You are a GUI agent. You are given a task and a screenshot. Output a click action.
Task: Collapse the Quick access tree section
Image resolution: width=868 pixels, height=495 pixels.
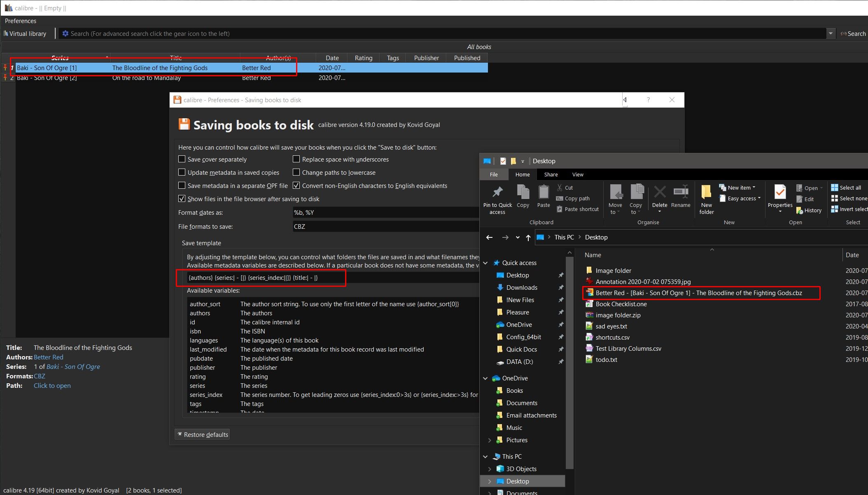point(485,263)
